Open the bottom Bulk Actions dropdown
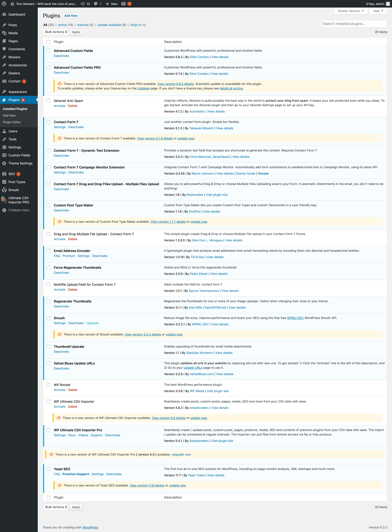 pyautogui.click(x=56, y=507)
